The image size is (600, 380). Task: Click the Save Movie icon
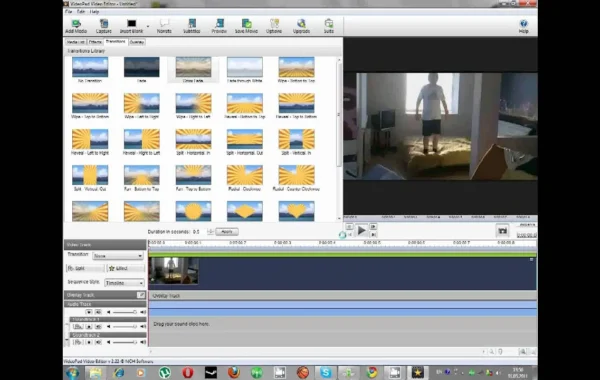246,24
